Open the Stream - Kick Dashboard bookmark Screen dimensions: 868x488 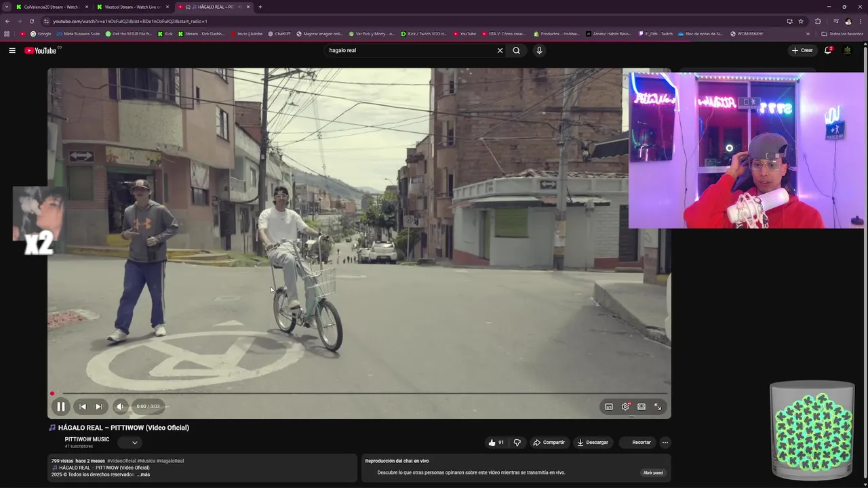tap(201, 33)
